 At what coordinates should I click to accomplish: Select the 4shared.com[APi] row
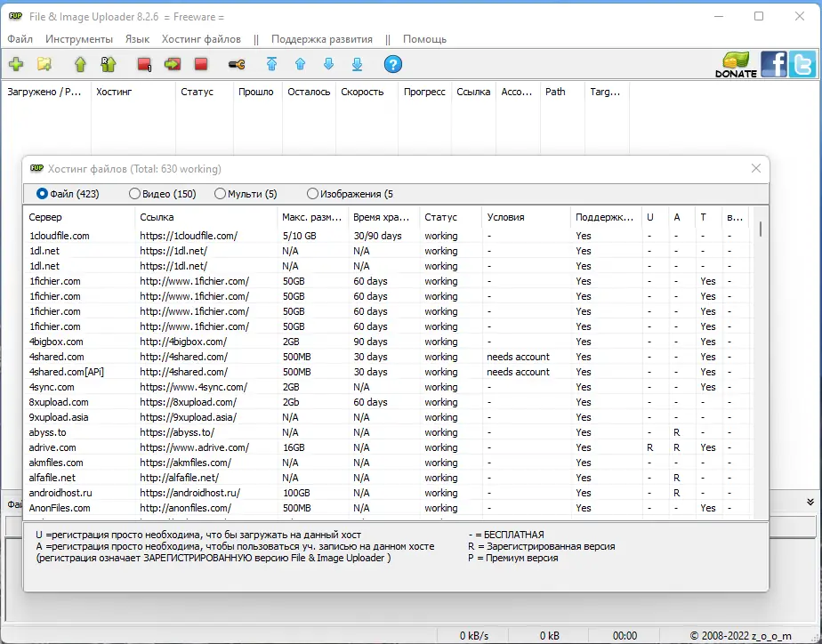pos(386,372)
